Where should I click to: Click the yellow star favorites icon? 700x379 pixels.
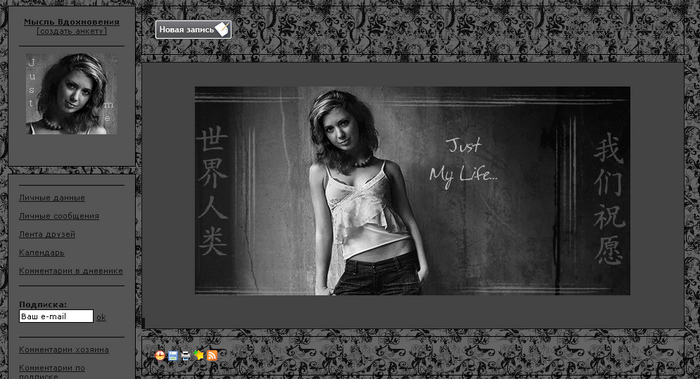coord(199,355)
